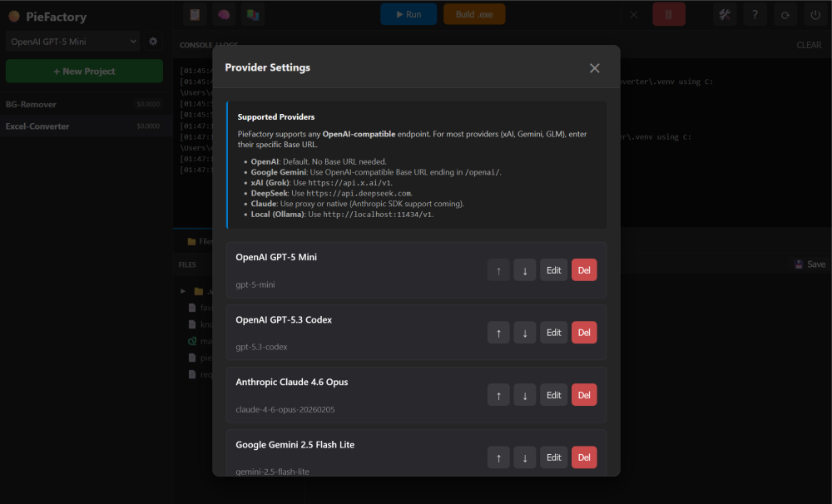Screen dimensions: 832x504
Task: Move OpenAI GPT-5.3 Codex down
Action: 525,333
